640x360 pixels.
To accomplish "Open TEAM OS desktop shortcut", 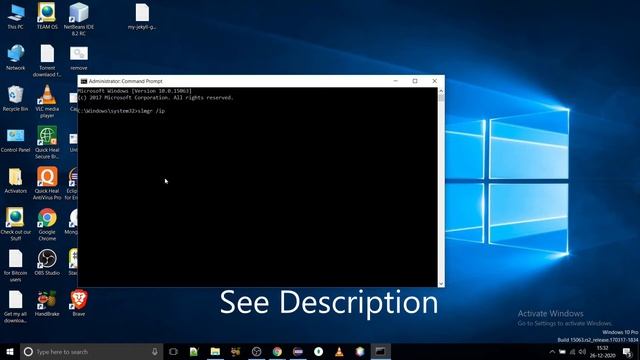I will 47,16.
